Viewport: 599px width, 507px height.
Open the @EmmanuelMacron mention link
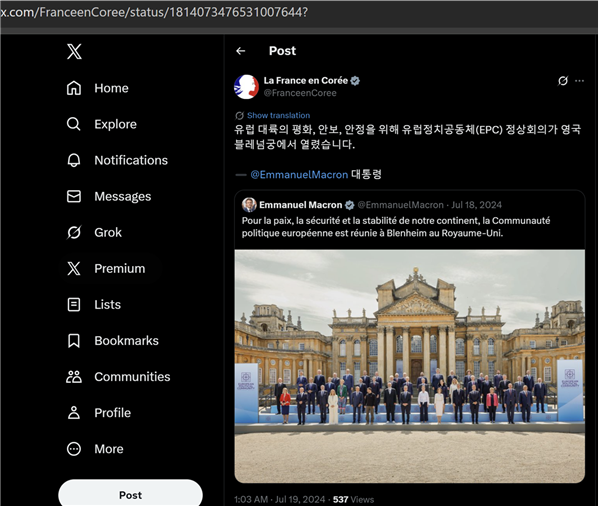(x=299, y=175)
